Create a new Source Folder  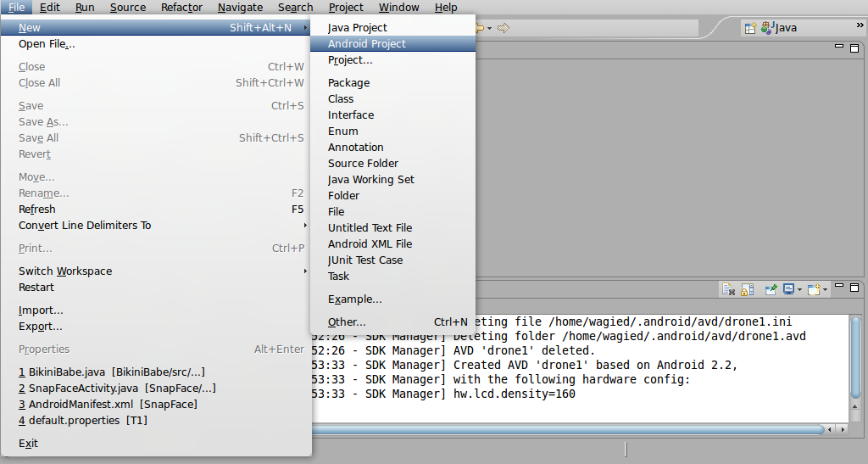click(393, 164)
